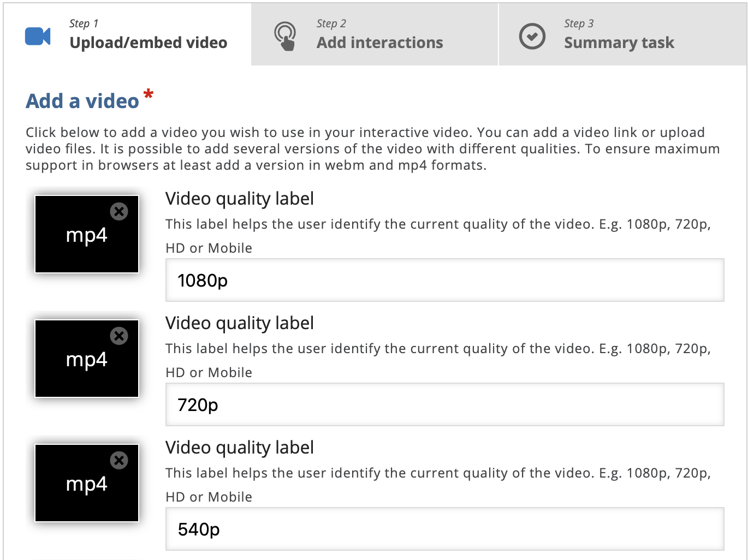Open the Step 1 Upload/embed video tab
748x560 pixels.
tap(127, 35)
